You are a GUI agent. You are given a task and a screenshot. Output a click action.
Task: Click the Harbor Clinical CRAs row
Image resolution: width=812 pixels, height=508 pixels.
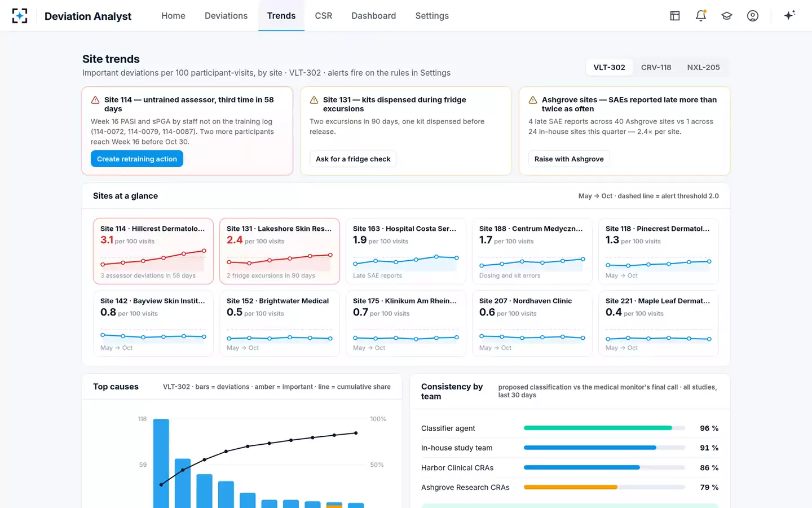[x=570, y=468]
